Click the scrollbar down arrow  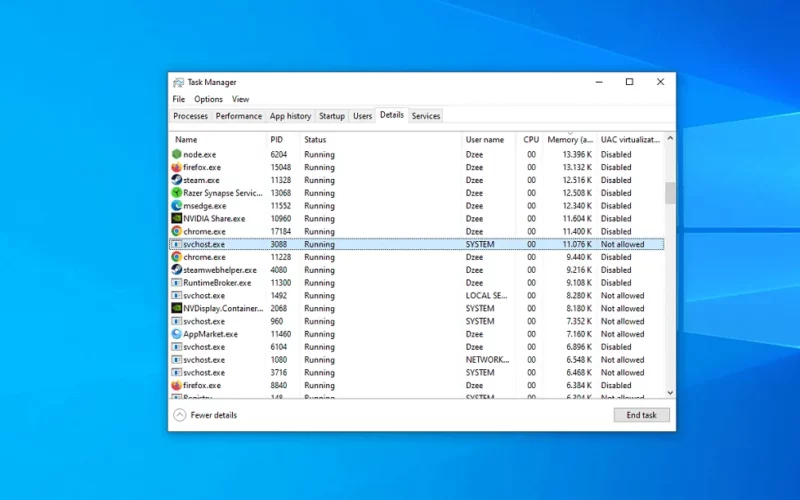[670, 392]
